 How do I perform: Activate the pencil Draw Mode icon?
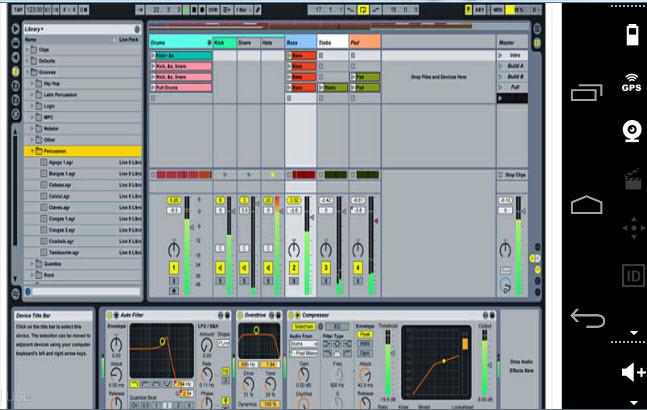coord(257,9)
